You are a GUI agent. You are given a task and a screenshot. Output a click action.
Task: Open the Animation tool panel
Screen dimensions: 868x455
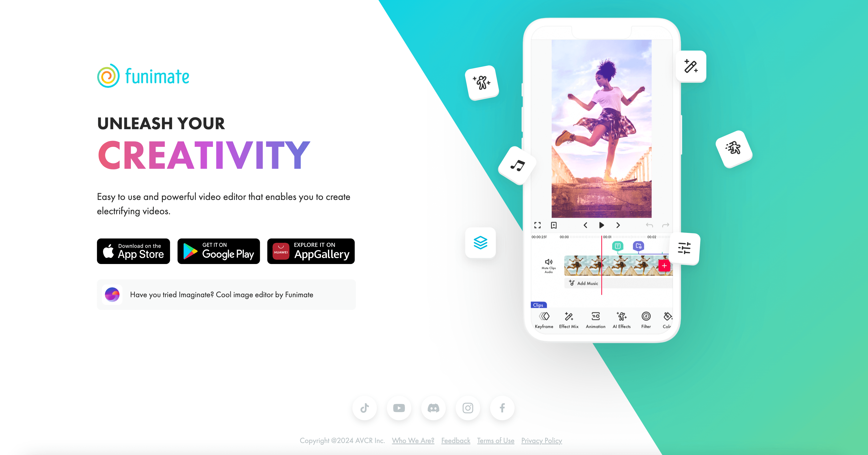(596, 320)
